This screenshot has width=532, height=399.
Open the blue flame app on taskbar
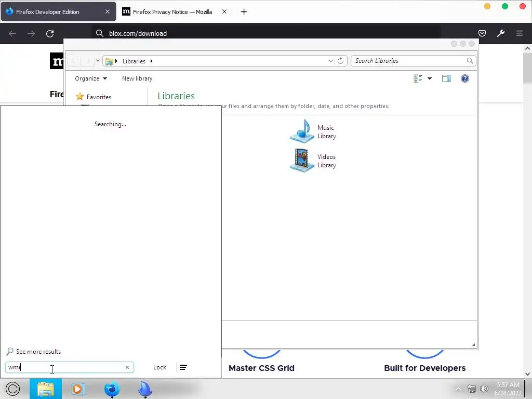[x=145, y=389]
